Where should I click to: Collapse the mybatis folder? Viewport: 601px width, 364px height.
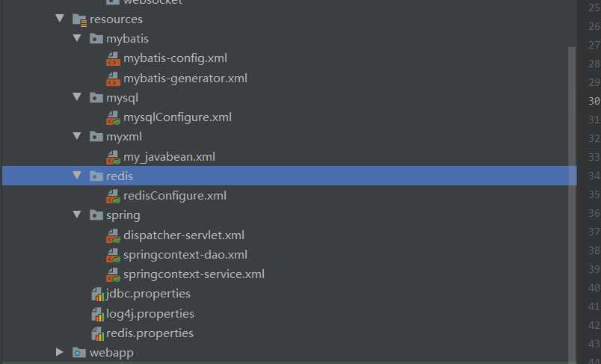coord(76,39)
